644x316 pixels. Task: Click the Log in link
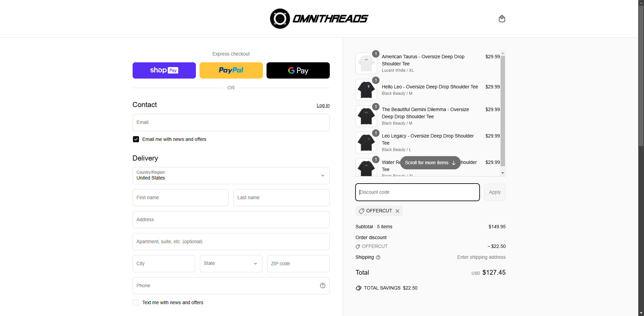323,105
